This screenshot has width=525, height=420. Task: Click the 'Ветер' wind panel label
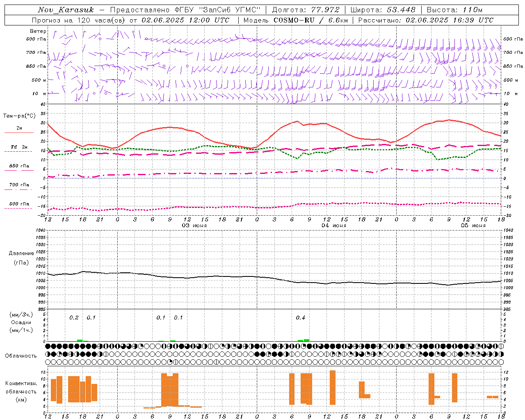38,31
